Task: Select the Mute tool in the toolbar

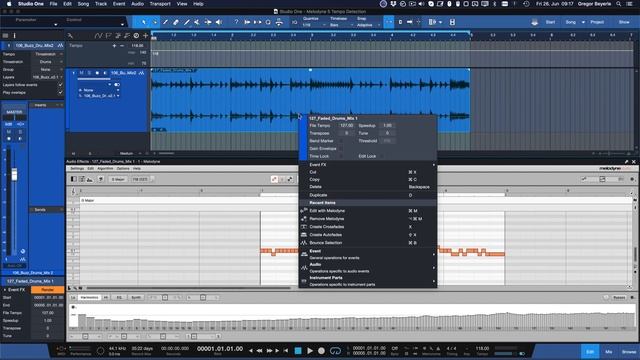Action: (x=197, y=22)
